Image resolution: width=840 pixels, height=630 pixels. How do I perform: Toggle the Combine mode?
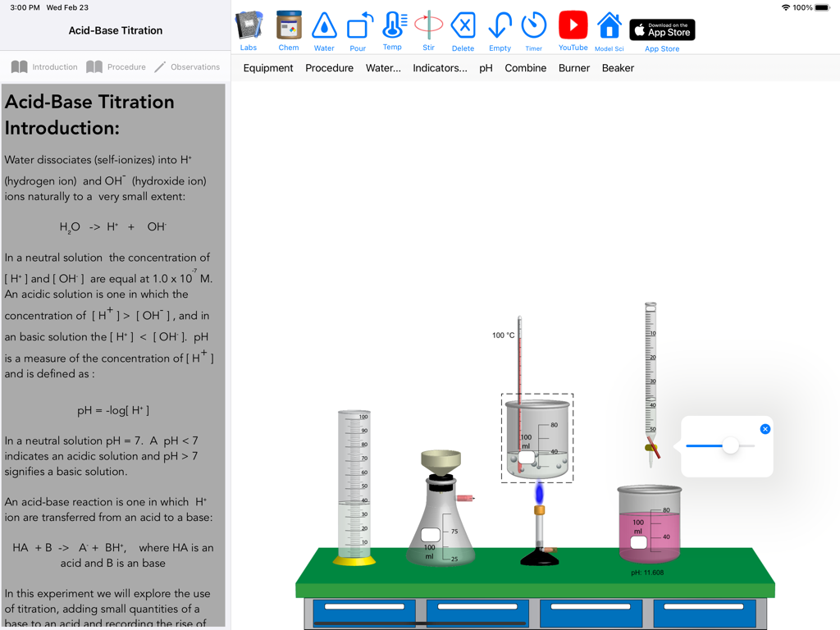coord(525,68)
